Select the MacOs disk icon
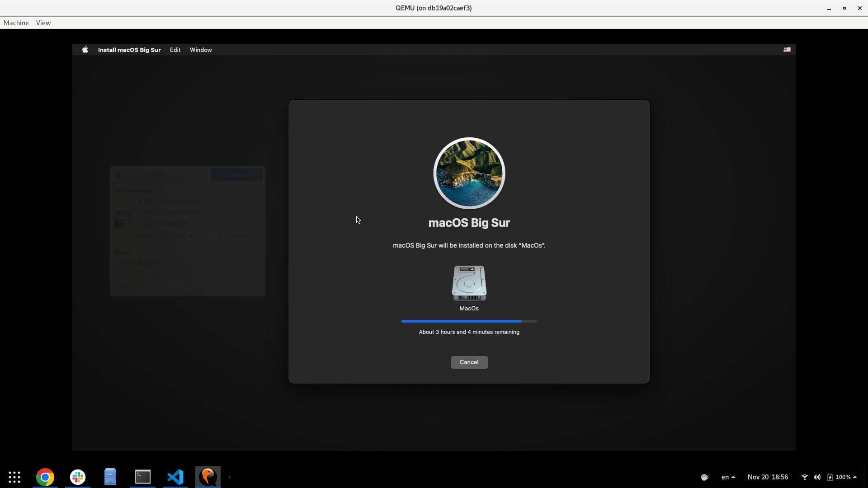The image size is (868, 488). (x=469, y=283)
